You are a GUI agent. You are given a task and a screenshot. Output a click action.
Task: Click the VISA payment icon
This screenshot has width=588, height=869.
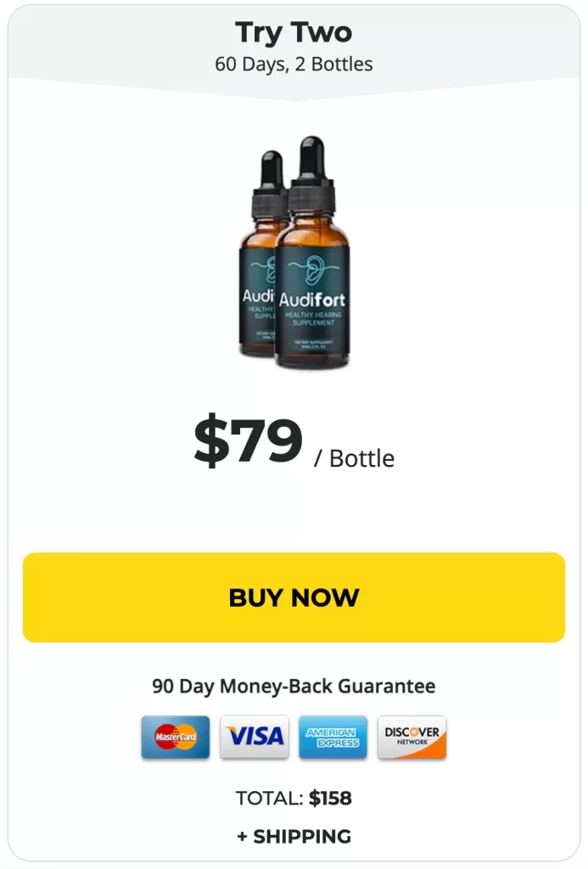pyautogui.click(x=255, y=737)
